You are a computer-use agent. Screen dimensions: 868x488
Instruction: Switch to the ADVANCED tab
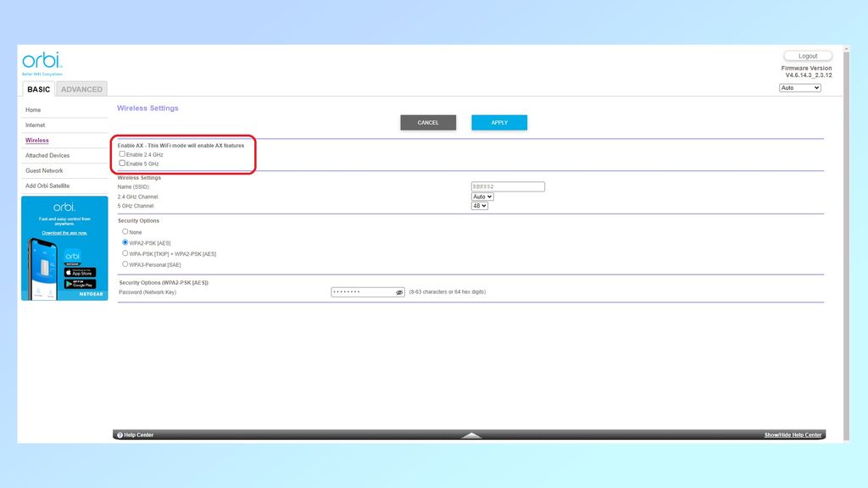click(81, 89)
